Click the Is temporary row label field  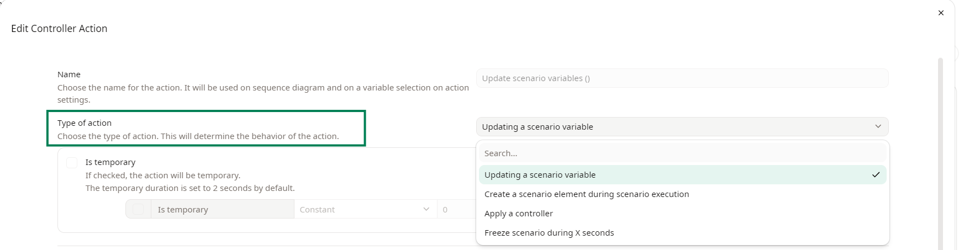tap(222, 210)
